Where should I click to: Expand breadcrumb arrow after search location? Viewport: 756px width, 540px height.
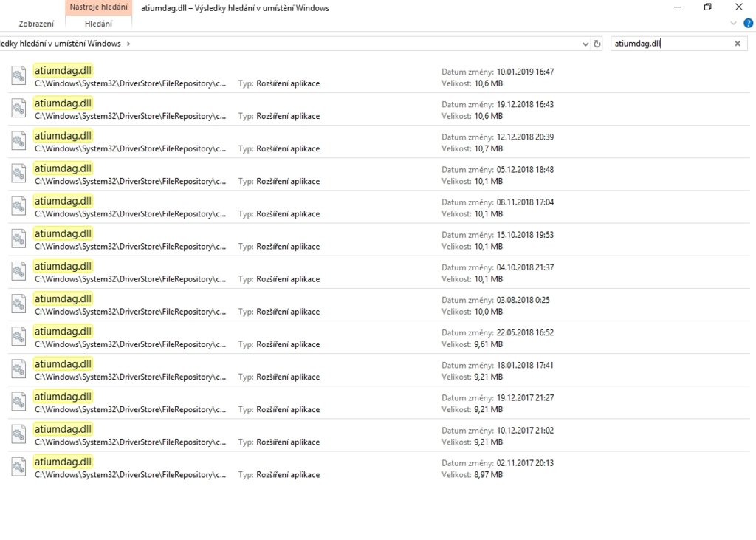[128, 44]
